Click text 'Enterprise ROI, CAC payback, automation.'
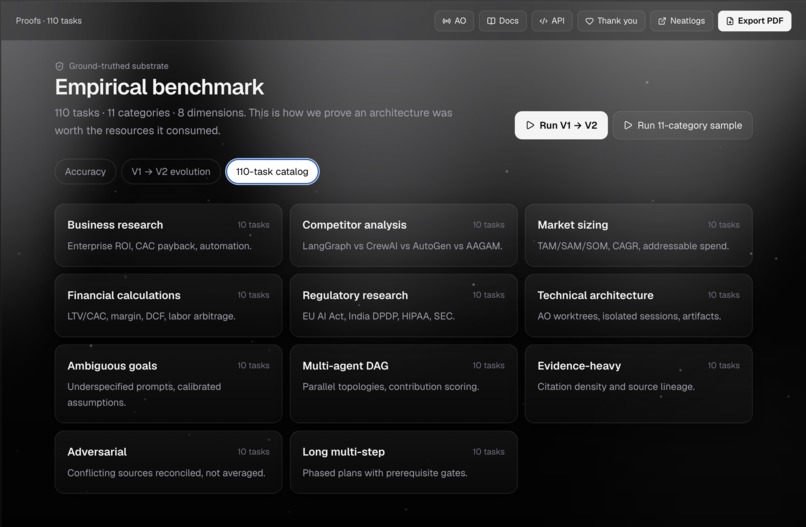This screenshot has height=527, width=806. tap(159, 246)
